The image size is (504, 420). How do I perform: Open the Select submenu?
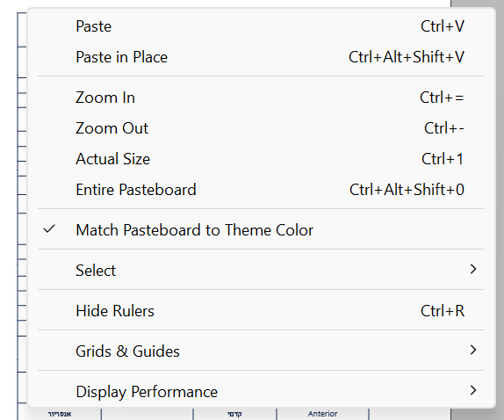click(x=261, y=271)
